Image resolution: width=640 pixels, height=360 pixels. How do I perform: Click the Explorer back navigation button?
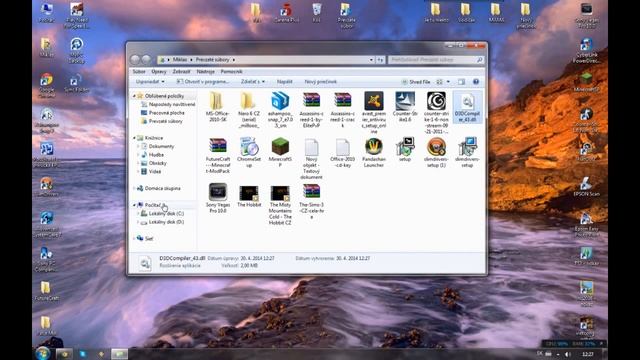tap(135, 60)
